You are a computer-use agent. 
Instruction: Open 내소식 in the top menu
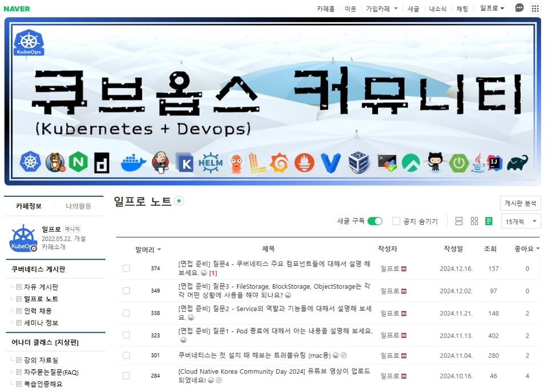coord(438,9)
